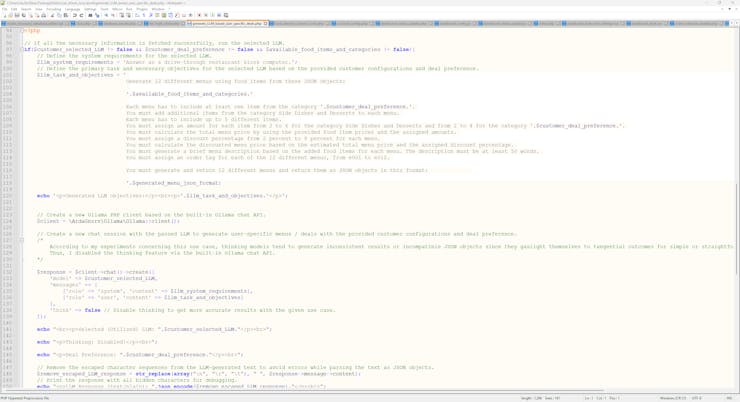Open the Document List panel icon
Image resolution: width=740 pixels, height=402 pixels.
pos(170,15)
